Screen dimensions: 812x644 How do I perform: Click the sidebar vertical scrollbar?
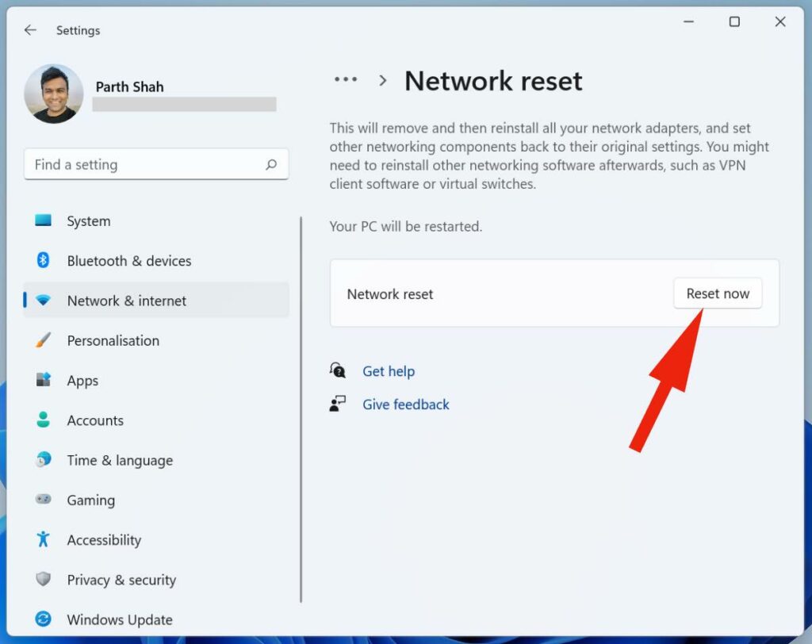tap(301, 409)
